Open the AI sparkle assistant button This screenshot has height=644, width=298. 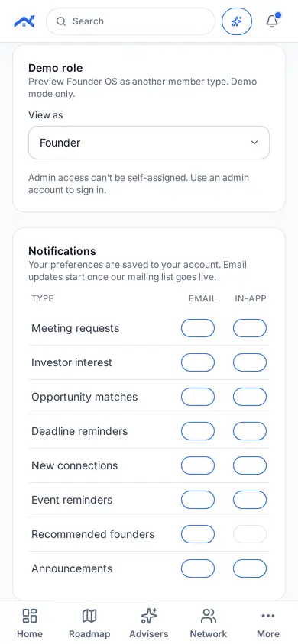[237, 21]
